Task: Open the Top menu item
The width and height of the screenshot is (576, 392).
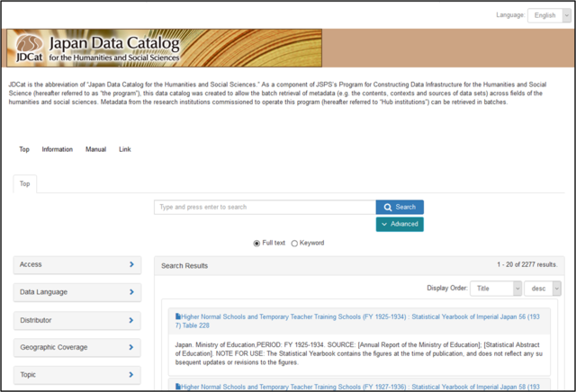Action: pyautogui.click(x=24, y=149)
